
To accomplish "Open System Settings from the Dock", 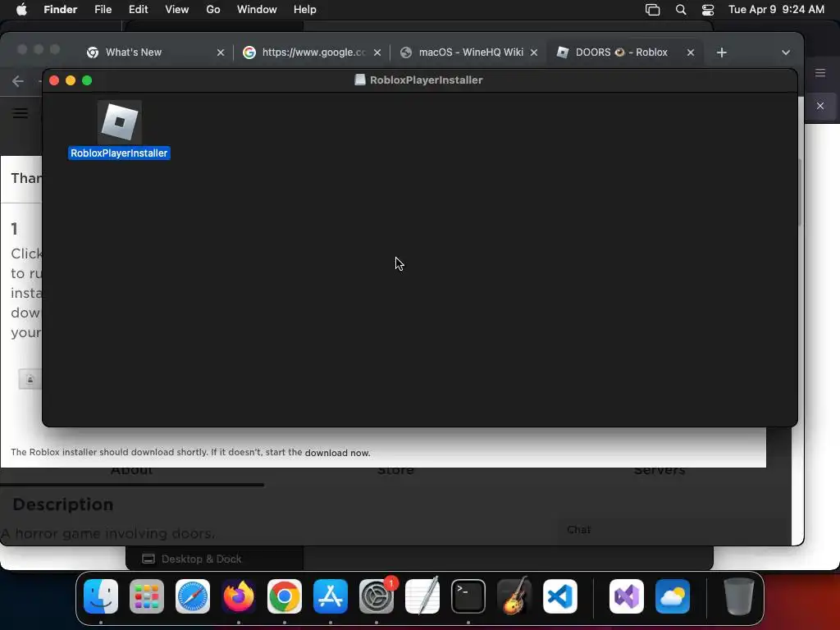I will coord(377,596).
